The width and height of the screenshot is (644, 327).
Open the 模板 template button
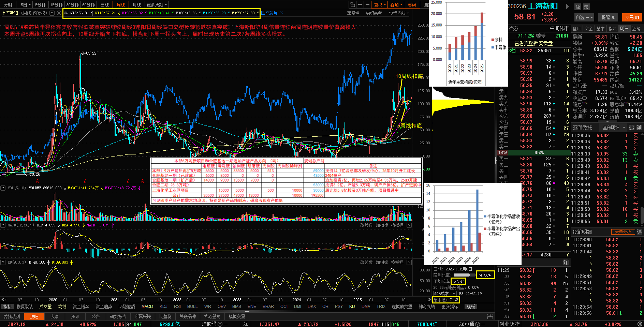click(471, 307)
